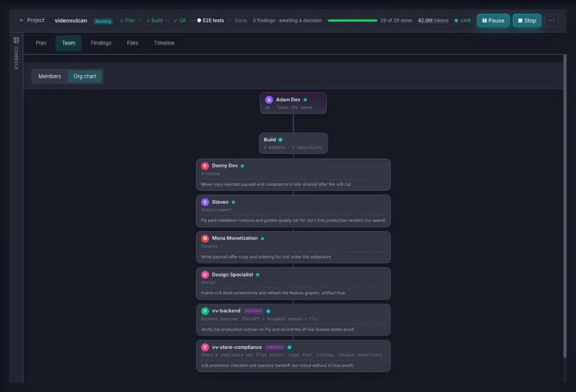
Task: Click Mona's paywall offer copy task text
Action: [x=266, y=257]
